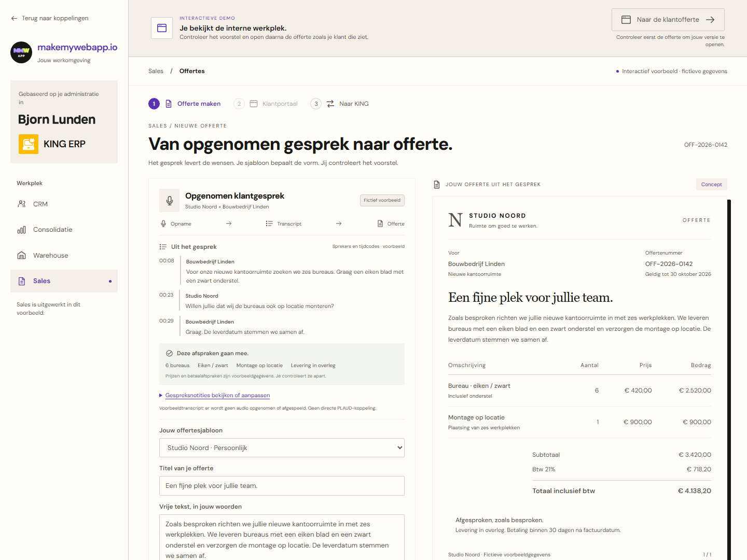Click the Levering in overleg tag
Screen dimensions: 747x560
point(313,366)
